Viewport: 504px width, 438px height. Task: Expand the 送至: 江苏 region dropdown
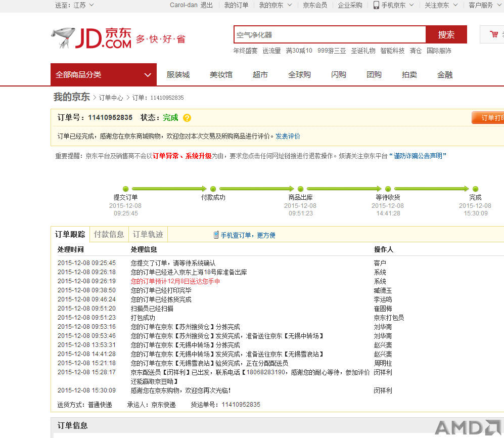coord(75,5)
